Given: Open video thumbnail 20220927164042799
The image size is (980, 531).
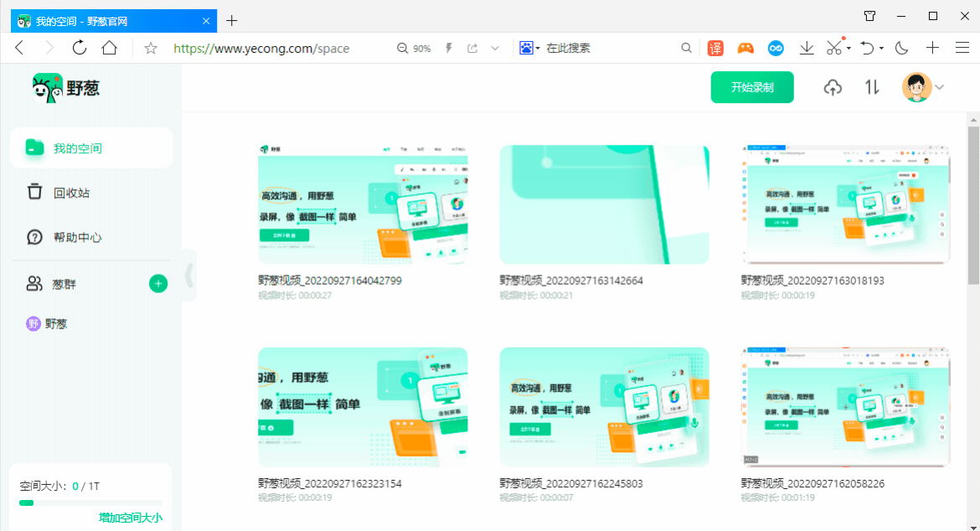Looking at the screenshot, I should 363,204.
